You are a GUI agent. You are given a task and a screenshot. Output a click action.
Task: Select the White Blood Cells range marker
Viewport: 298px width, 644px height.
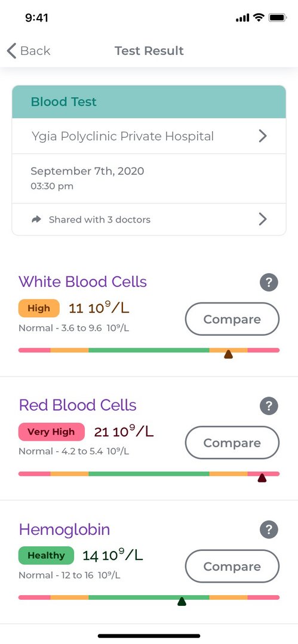click(x=229, y=354)
